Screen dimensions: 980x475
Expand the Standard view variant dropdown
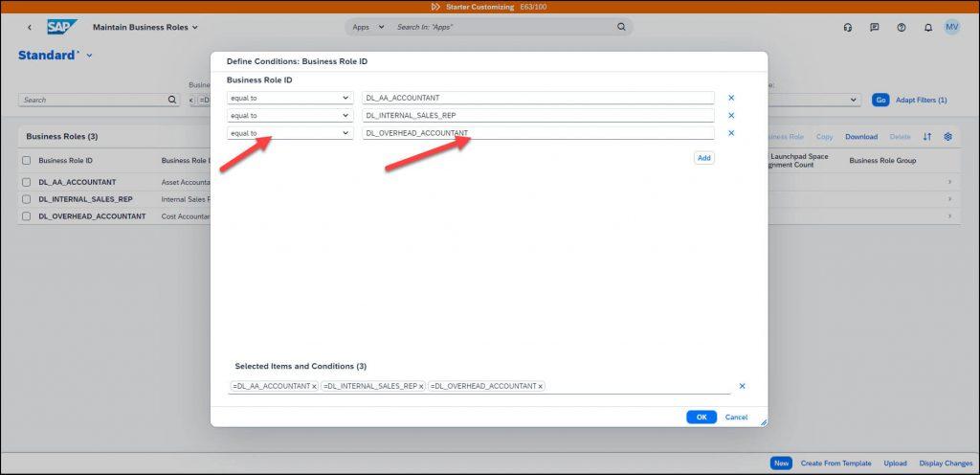click(89, 56)
